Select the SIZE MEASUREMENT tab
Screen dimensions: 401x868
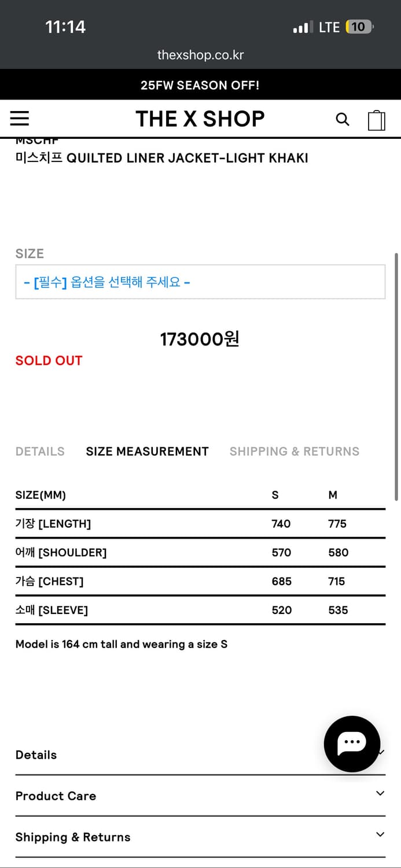(x=147, y=451)
